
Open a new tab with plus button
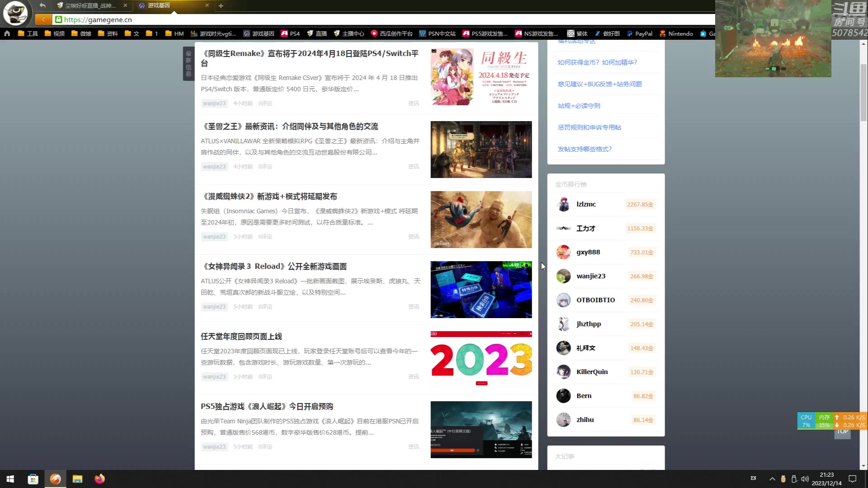coord(221,6)
